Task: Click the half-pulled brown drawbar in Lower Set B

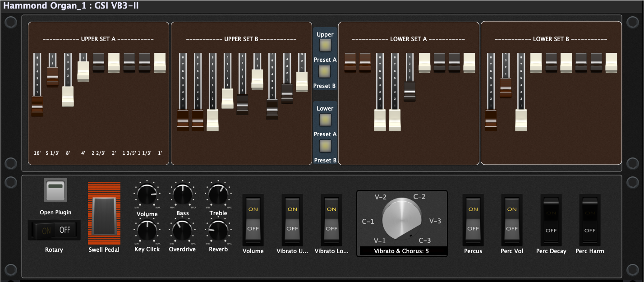Action: click(506, 88)
